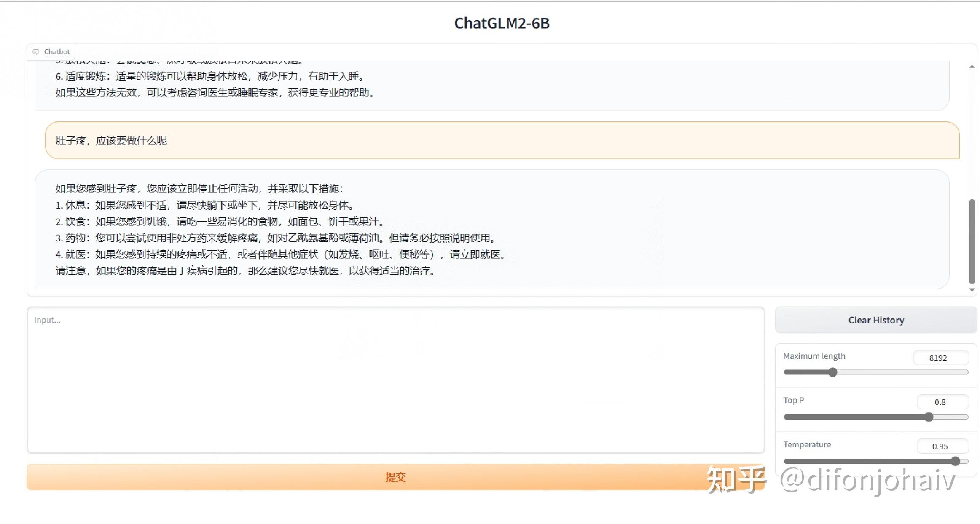
Task: Click the chat scrollbar down arrow
Action: click(x=972, y=290)
